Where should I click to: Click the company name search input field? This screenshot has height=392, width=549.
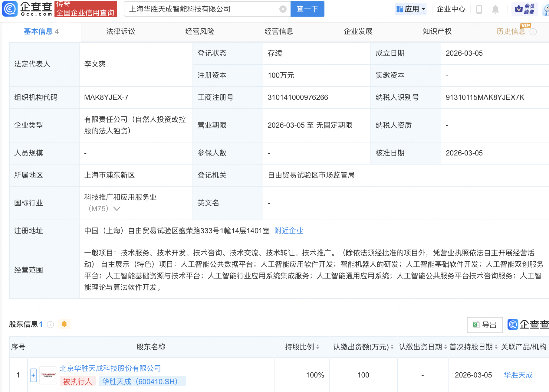tap(203, 9)
